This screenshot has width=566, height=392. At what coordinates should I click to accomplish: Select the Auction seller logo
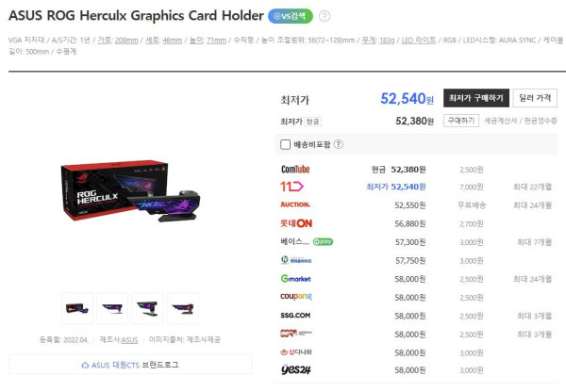point(295,204)
